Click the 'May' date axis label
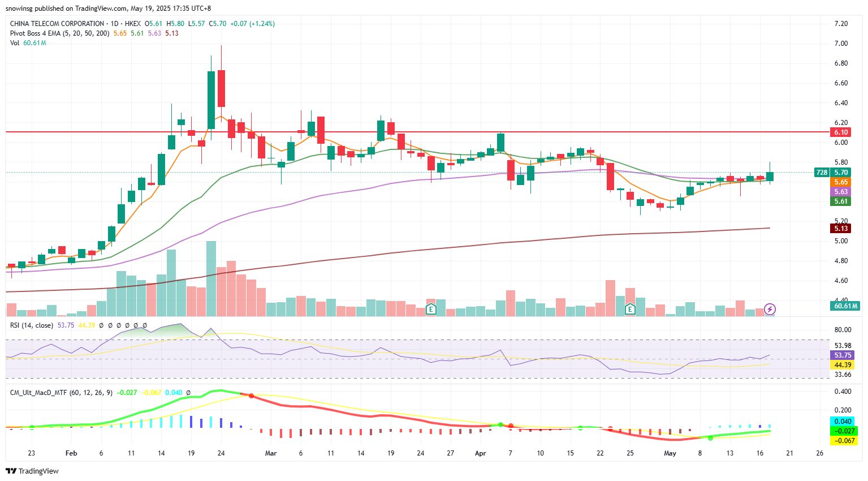This screenshot has height=481, width=868. tap(670, 453)
